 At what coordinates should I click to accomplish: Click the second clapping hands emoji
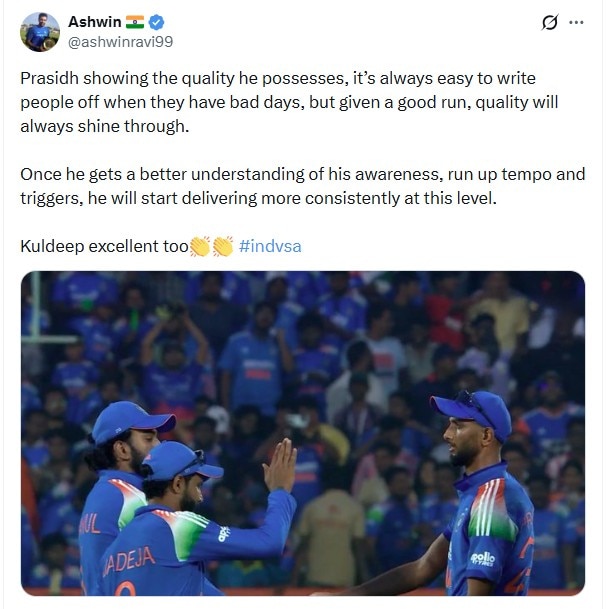coord(222,246)
